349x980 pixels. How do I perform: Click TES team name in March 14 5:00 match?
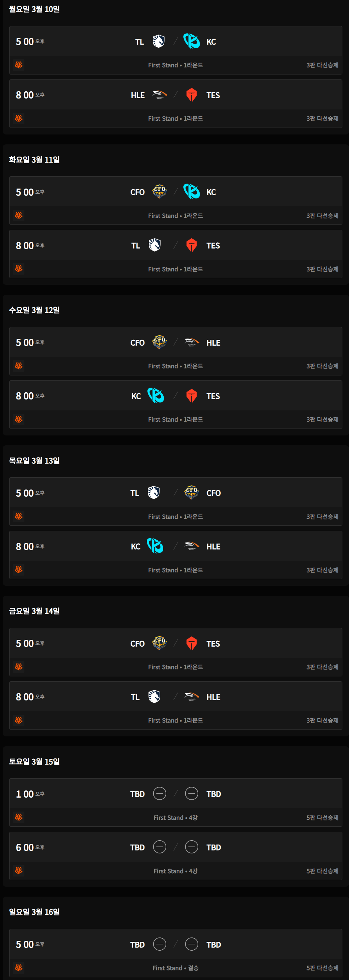tap(213, 644)
